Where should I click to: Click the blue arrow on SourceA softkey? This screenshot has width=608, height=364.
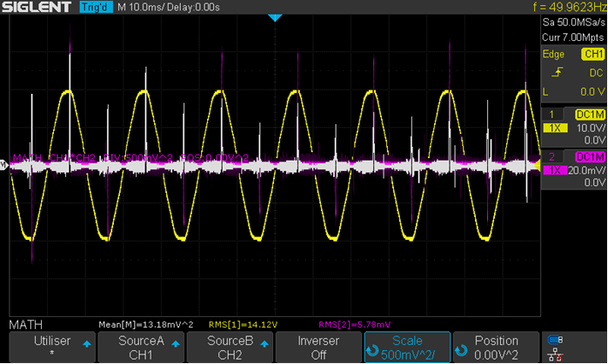176,343
